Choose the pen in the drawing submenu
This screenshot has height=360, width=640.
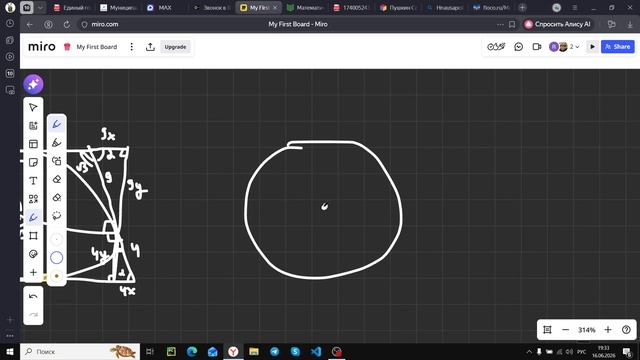(57, 124)
